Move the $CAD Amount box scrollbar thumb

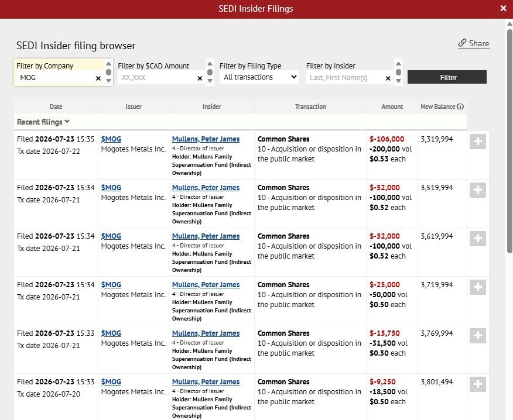(x=210, y=72)
